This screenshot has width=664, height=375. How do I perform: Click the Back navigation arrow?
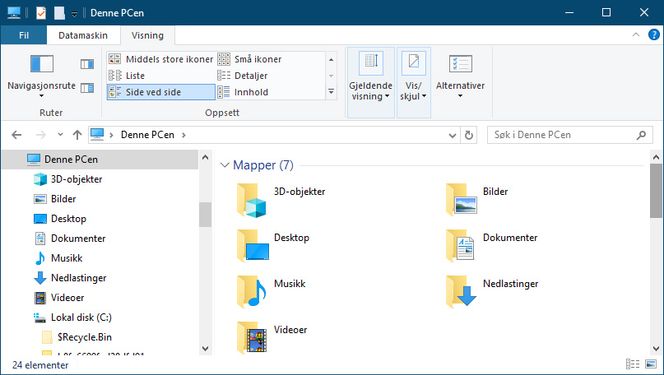[17, 135]
